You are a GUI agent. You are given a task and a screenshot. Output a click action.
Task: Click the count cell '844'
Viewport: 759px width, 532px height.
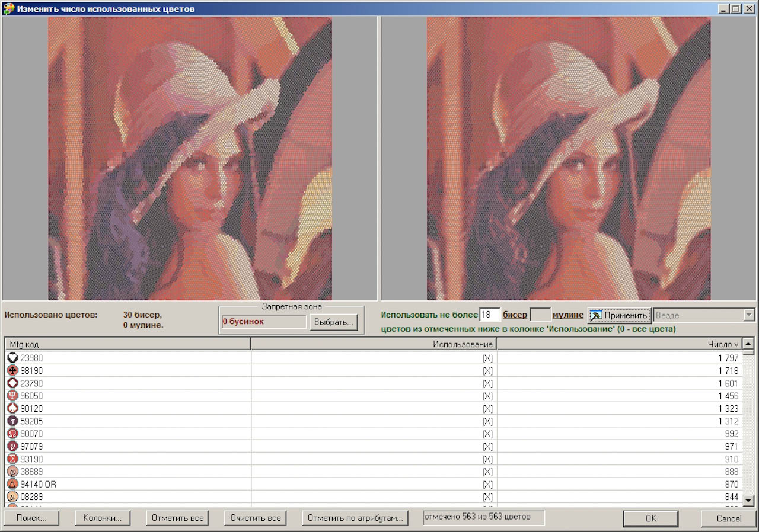[x=732, y=498]
